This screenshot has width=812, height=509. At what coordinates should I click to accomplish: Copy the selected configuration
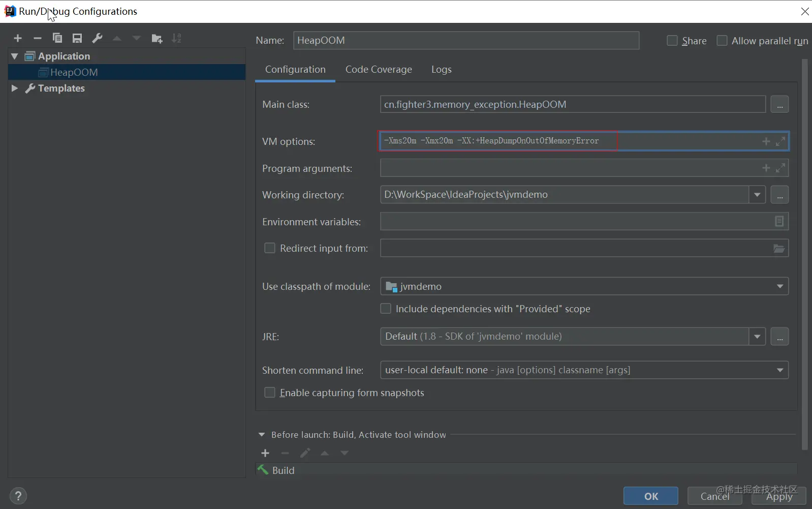[x=57, y=38]
